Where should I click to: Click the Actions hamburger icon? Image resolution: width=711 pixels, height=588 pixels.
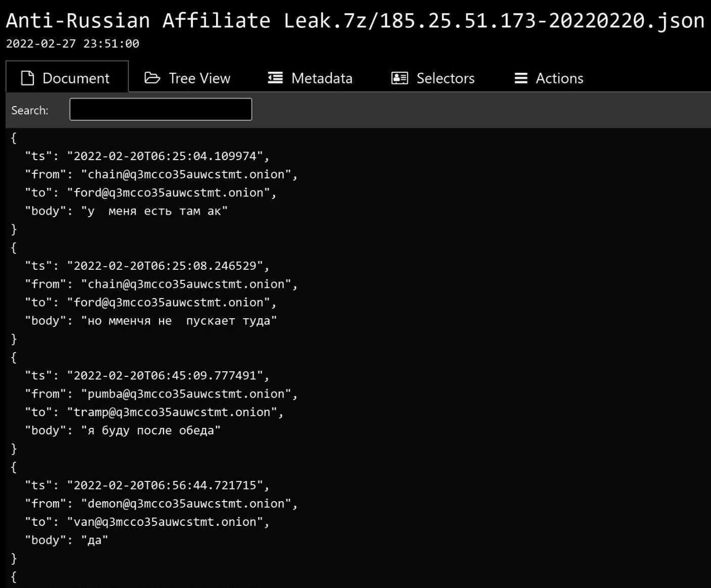[x=521, y=78]
